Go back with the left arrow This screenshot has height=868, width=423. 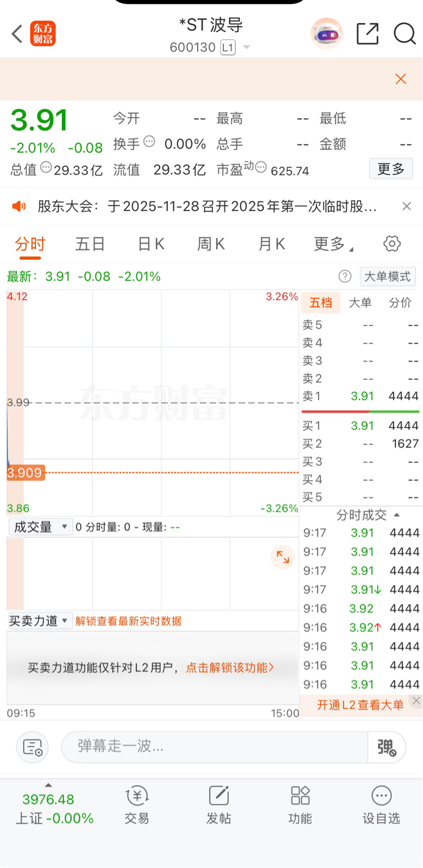point(17,34)
